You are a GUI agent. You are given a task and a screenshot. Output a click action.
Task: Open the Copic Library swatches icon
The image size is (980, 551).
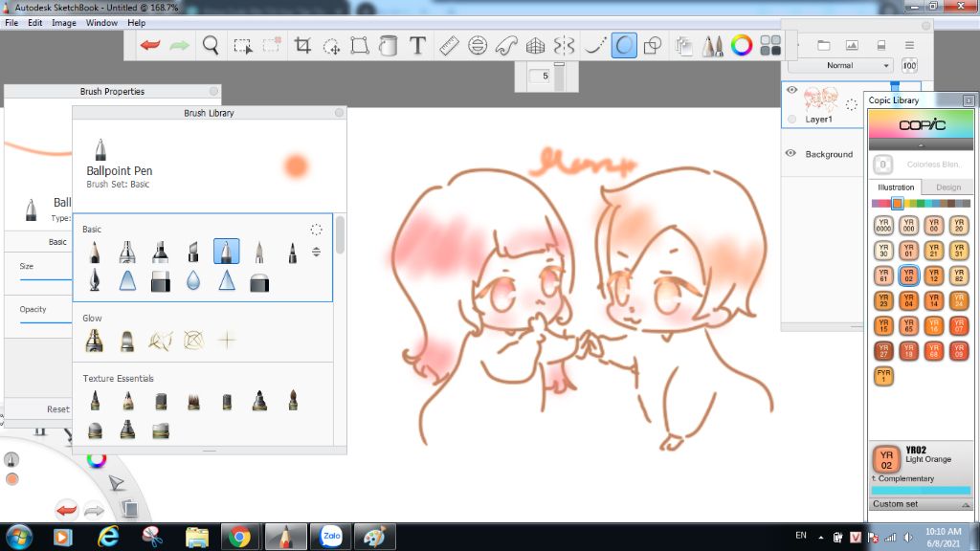point(770,46)
